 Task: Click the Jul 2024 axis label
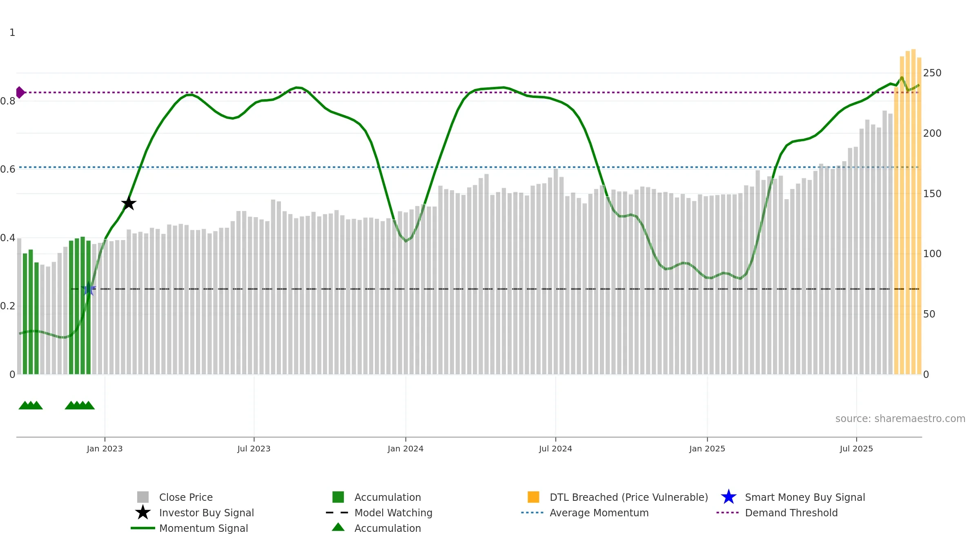[x=555, y=449]
